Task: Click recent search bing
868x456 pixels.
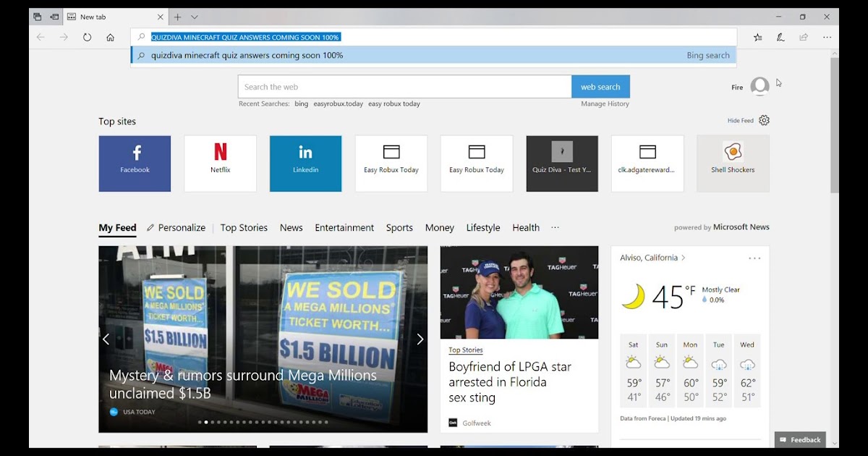Action: (x=301, y=104)
